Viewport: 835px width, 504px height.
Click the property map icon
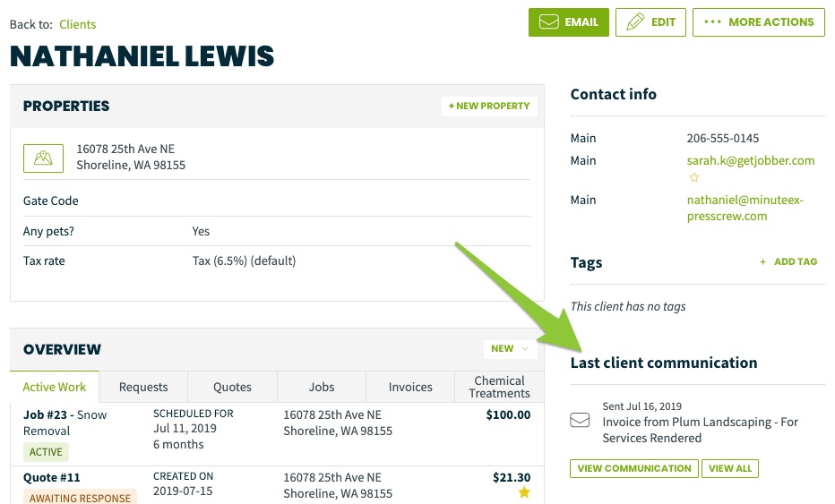tap(43, 158)
